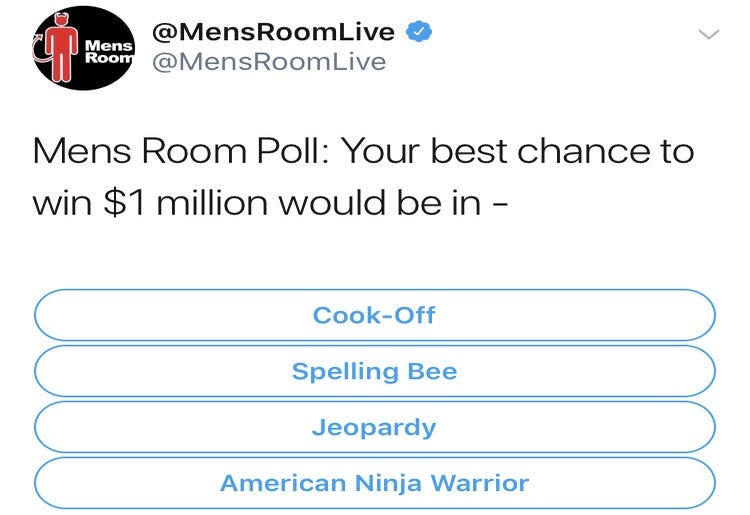
Task: Click the word "Jeopardy"
Action: 374,427
